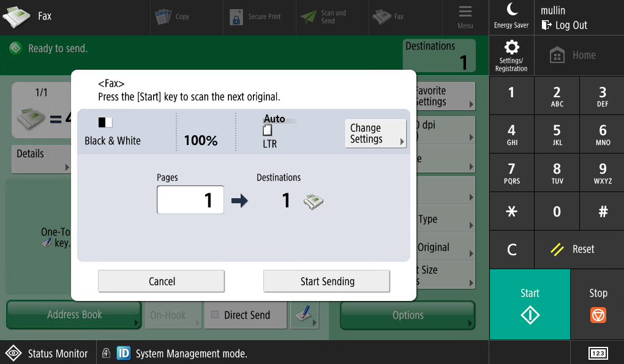
Task: Open the dpi resolution setting
Action: pos(445,130)
